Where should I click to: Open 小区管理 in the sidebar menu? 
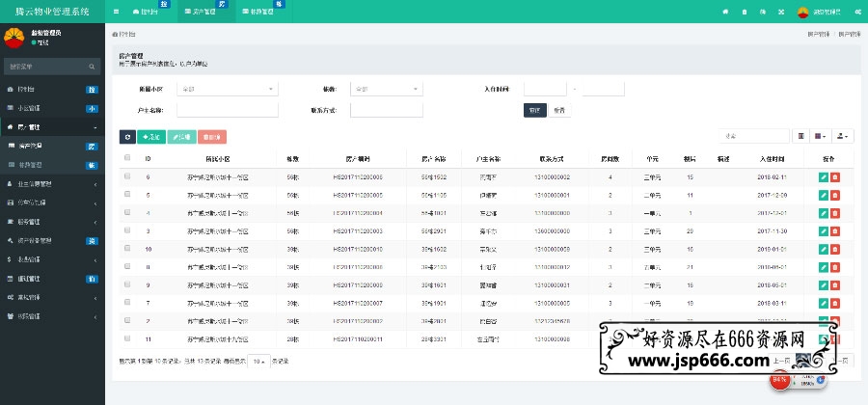pos(50,108)
